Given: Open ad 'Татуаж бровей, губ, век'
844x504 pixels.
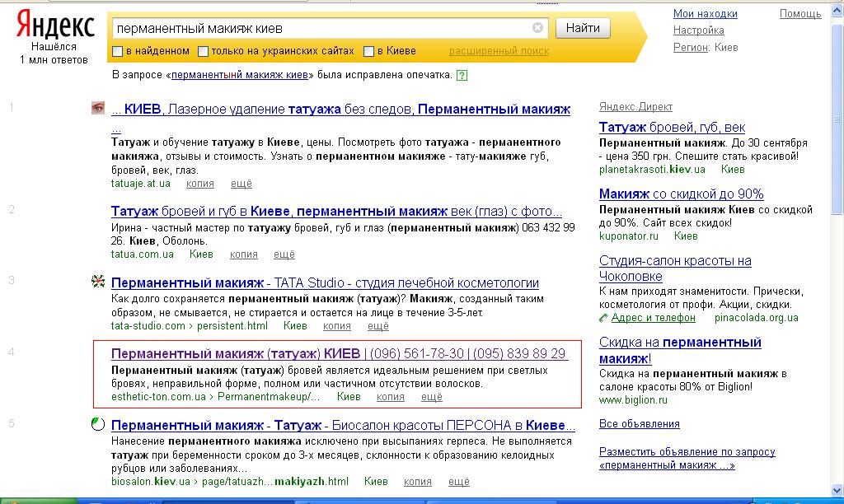Looking at the screenshot, I should [x=672, y=128].
